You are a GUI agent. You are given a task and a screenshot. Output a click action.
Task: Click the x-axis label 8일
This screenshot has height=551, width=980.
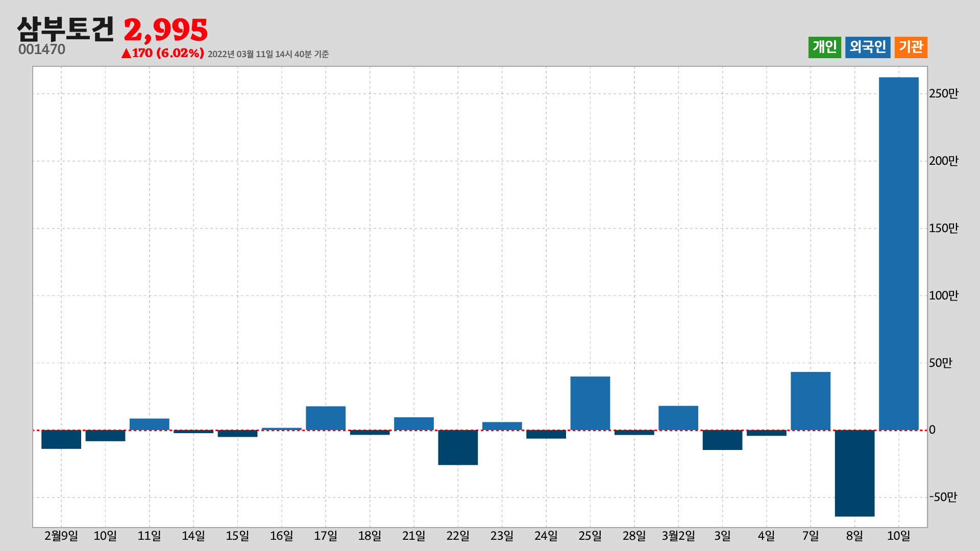(x=854, y=536)
